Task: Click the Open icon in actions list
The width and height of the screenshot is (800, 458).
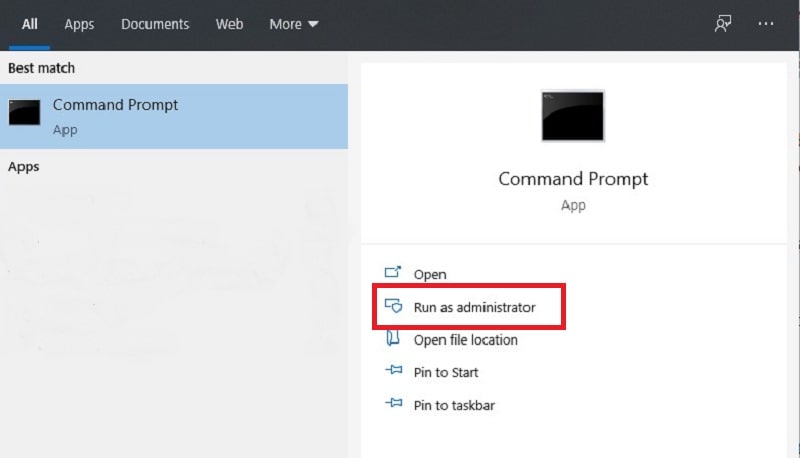Action: click(393, 273)
